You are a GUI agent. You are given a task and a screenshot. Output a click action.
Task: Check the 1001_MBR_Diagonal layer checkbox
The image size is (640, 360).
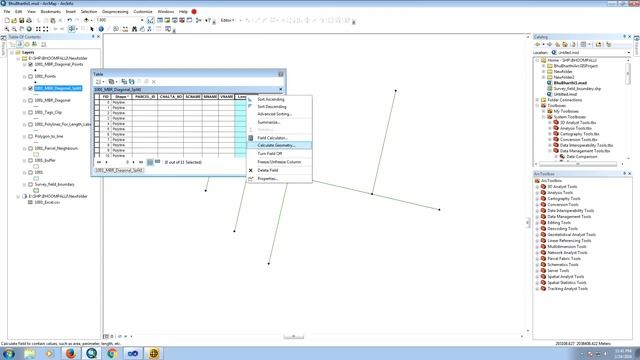pyautogui.click(x=30, y=100)
